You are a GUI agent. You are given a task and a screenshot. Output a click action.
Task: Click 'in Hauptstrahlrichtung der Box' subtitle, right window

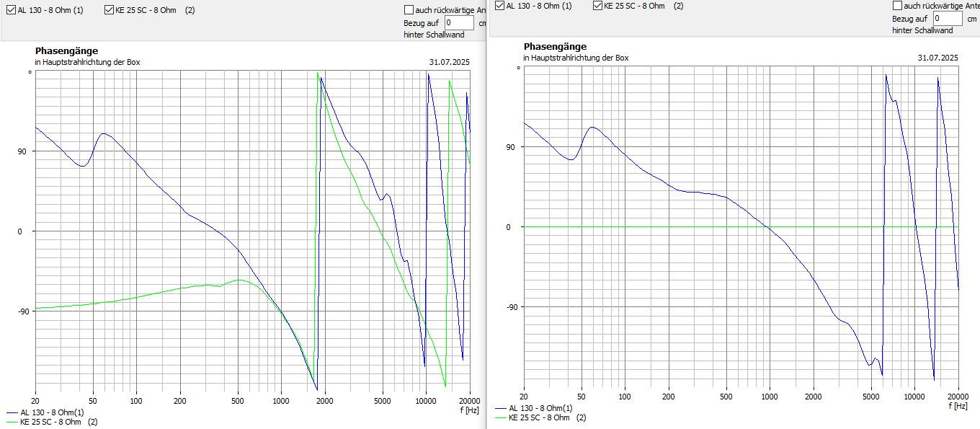pyautogui.click(x=576, y=58)
